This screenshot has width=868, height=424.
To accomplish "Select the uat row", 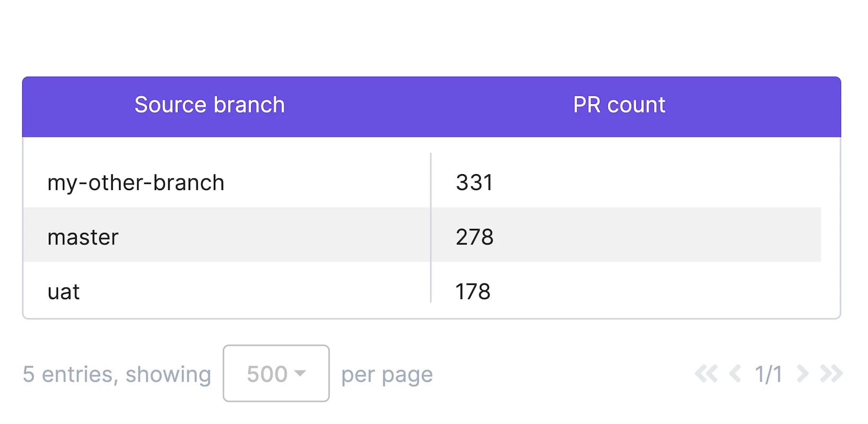I will point(212,291).
